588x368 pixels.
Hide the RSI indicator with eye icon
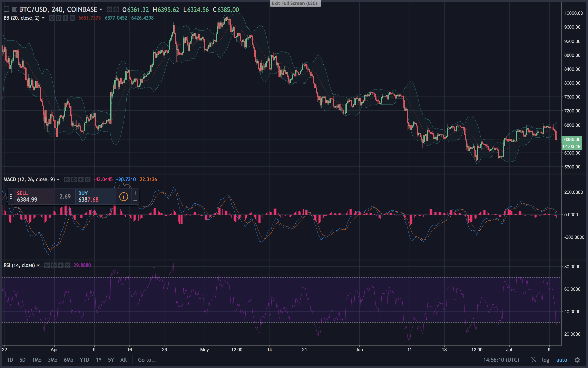click(47, 265)
